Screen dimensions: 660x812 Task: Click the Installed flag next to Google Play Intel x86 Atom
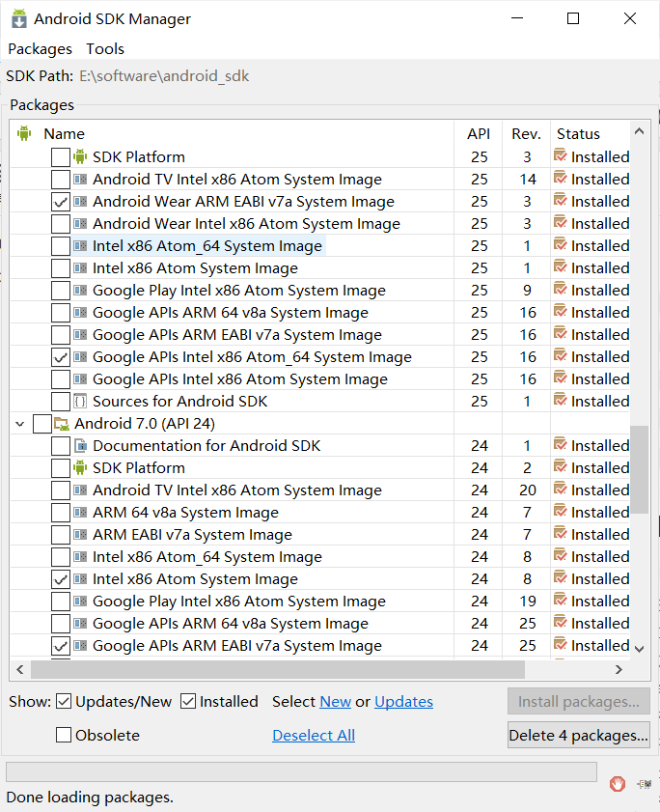click(x=561, y=290)
